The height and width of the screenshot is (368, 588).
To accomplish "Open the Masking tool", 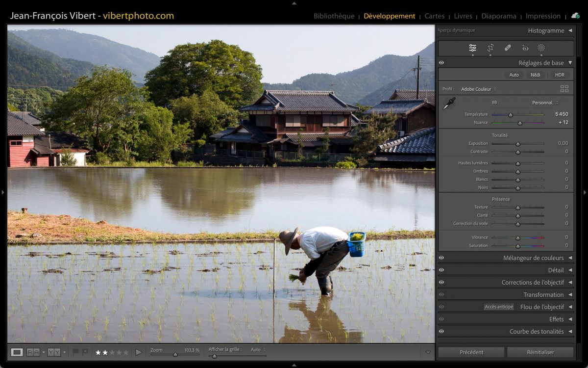I will point(541,48).
